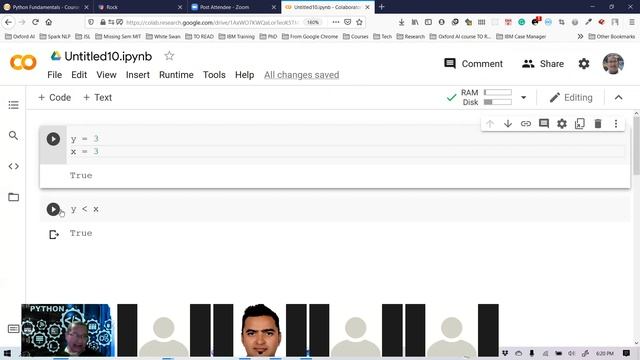The image size is (640, 360).
Task: Open the Tools menu
Action: [x=214, y=75]
